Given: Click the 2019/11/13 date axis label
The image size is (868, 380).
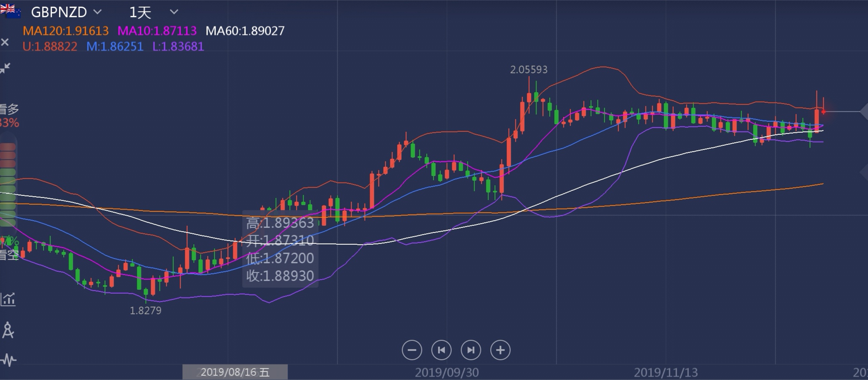Looking at the screenshot, I should (x=666, y=373).
